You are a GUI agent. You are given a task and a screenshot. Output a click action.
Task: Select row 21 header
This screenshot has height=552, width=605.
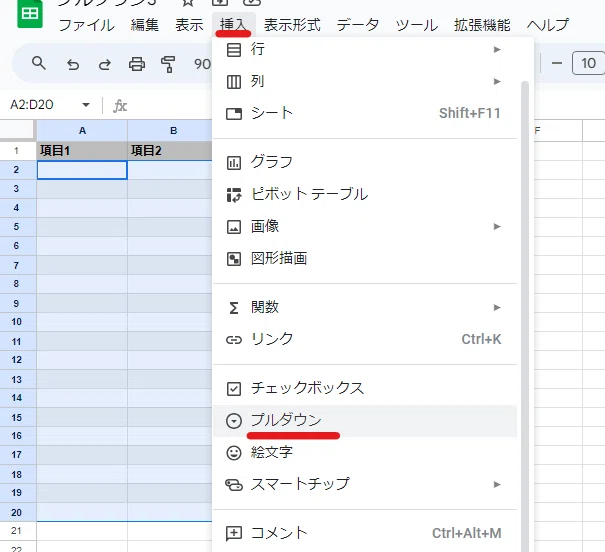17,531
